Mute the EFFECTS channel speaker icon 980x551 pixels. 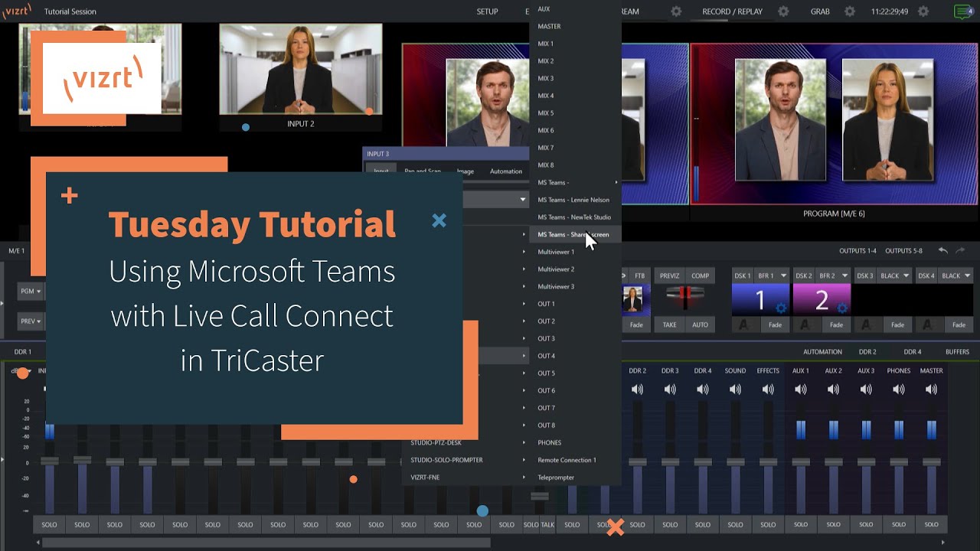[x=768, y=390]
